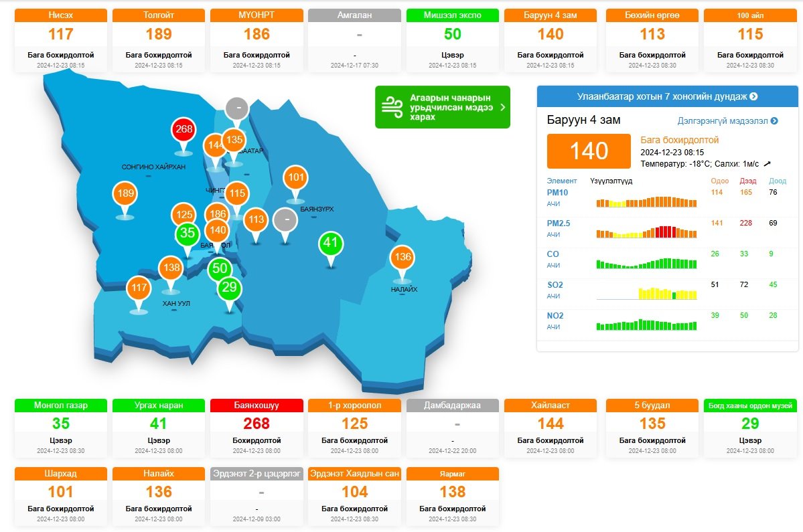Click the green 41 map pin
This screenshot has height=532, width=803.
[x=330, y=243]
